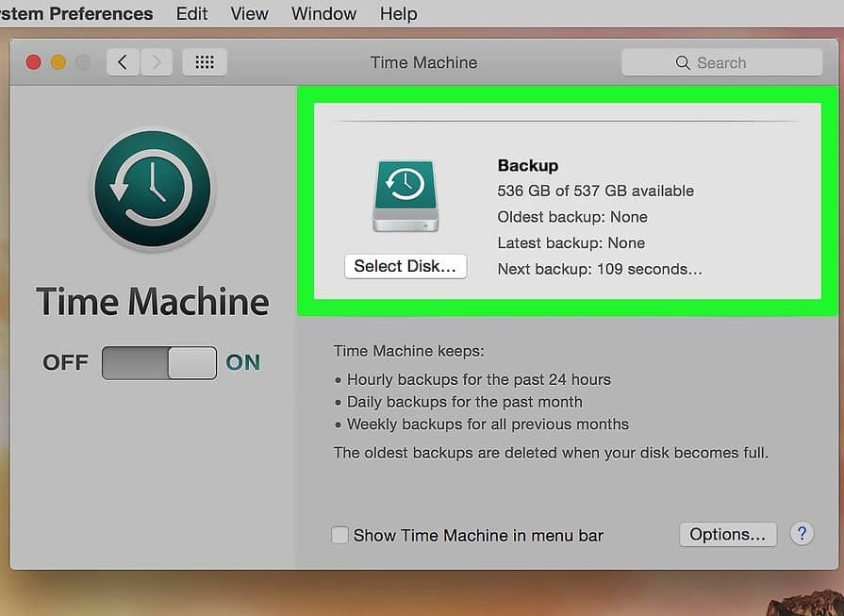Toggle the Time Machine OFF/ON switch
The image size is (844, 616).
click(159, 363)
